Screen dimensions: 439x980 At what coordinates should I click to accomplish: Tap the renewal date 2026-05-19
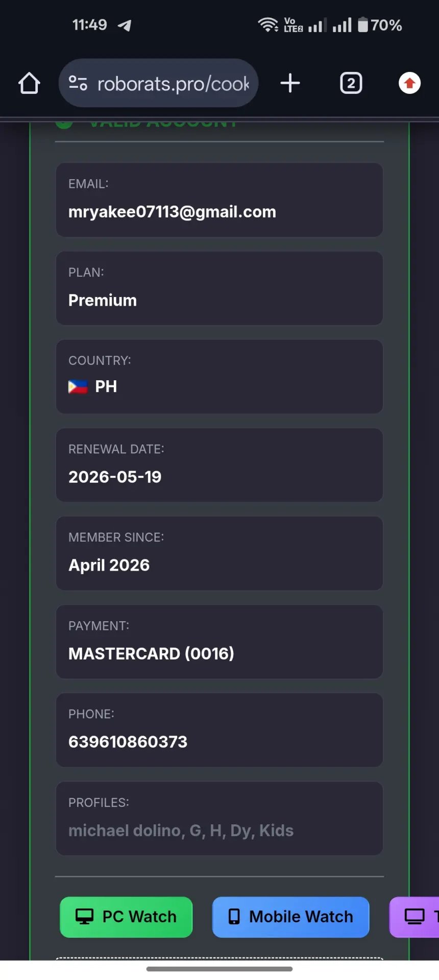point(115,477)
